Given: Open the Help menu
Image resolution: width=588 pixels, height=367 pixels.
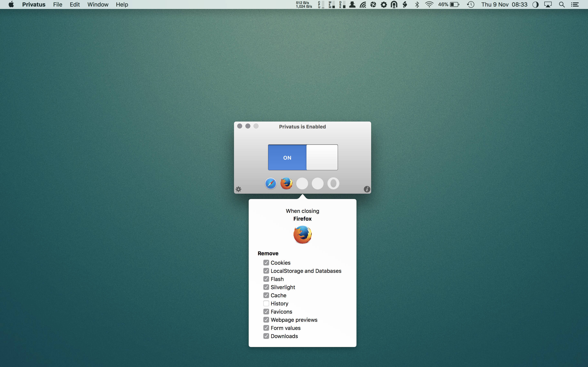Looking at the screenshot, I should click(122, 4).
